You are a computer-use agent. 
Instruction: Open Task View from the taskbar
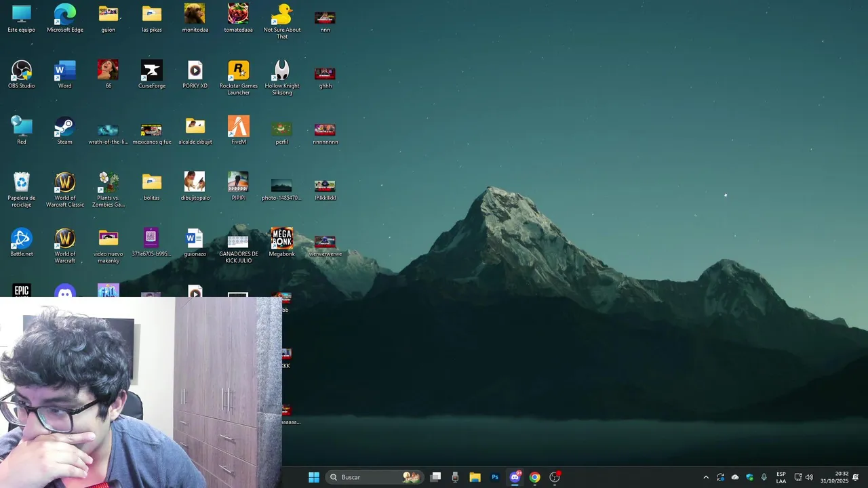pyautogui.click(x=436, y=477)
